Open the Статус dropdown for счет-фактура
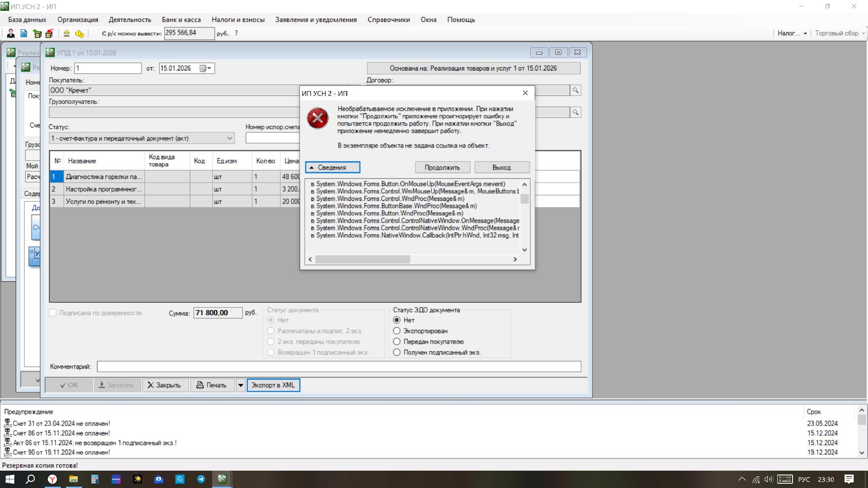 pyautogui.click(x=230, y=138)
